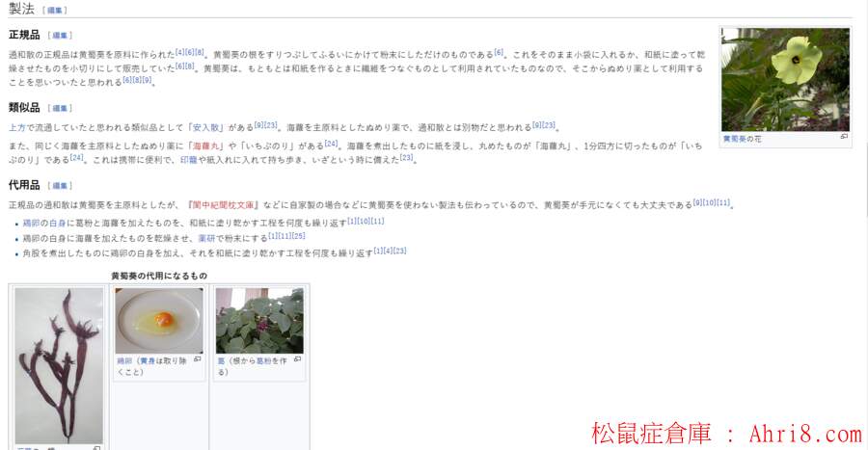868x450 pixels.
Task: Follow the 上方 link in 類似品
Action: [17, 128]
